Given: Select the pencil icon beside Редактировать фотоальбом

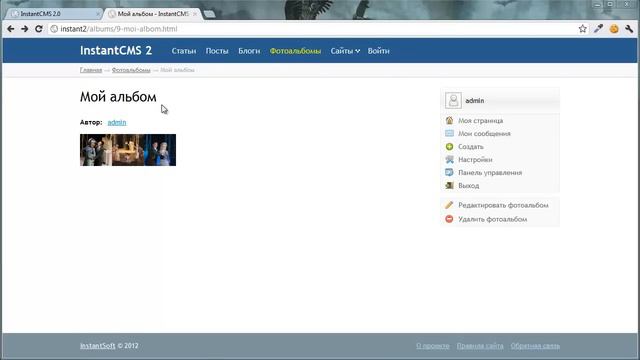Looking at the screenshot, I should pyautogui.click(x=449, y=205).
